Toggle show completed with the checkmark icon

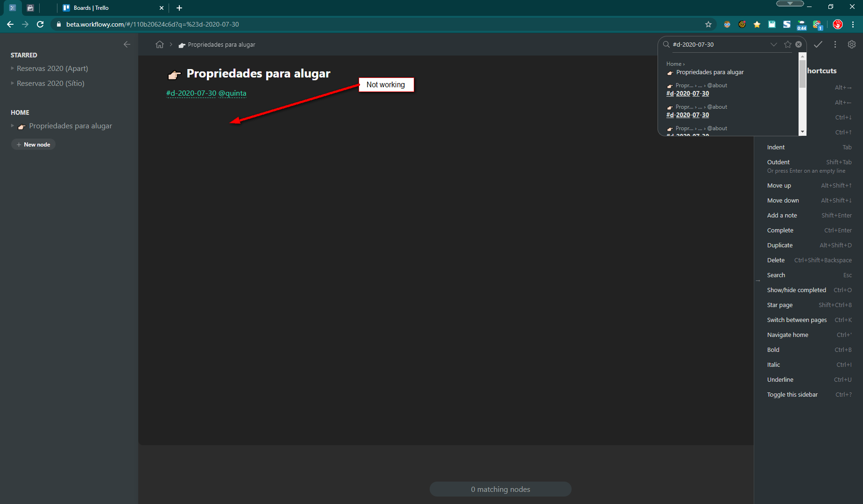[818, 44]
